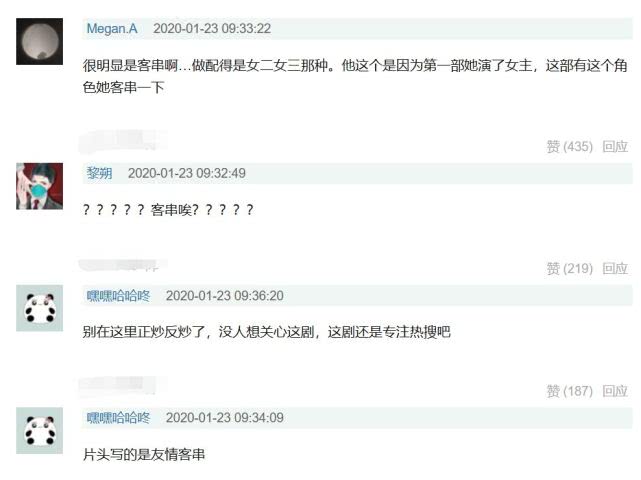This screenshot has width=641, height=480.
Task: Reply to 黎朔's question-mark comment
Action: [615, 269]
